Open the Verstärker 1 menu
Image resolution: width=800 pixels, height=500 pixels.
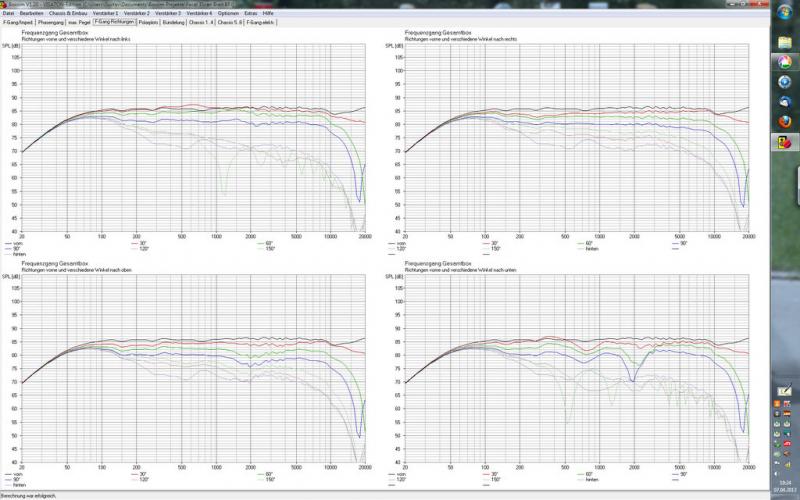[x=106, y=13]
